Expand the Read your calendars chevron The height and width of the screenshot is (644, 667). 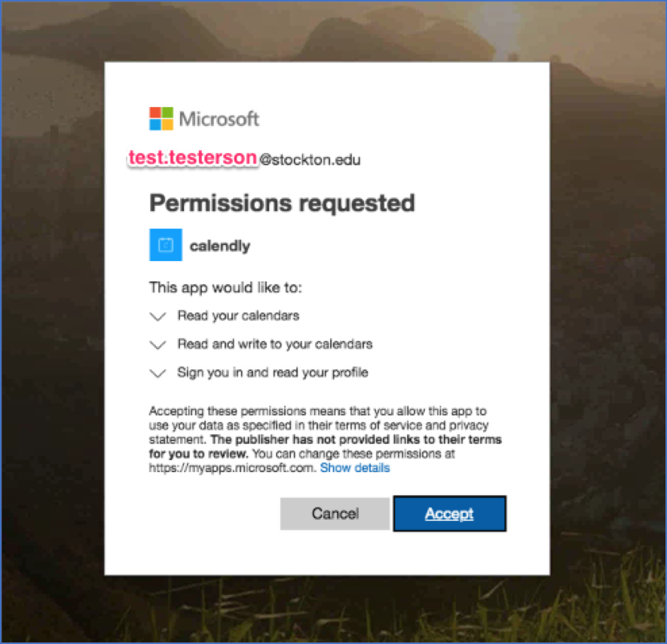158,317
